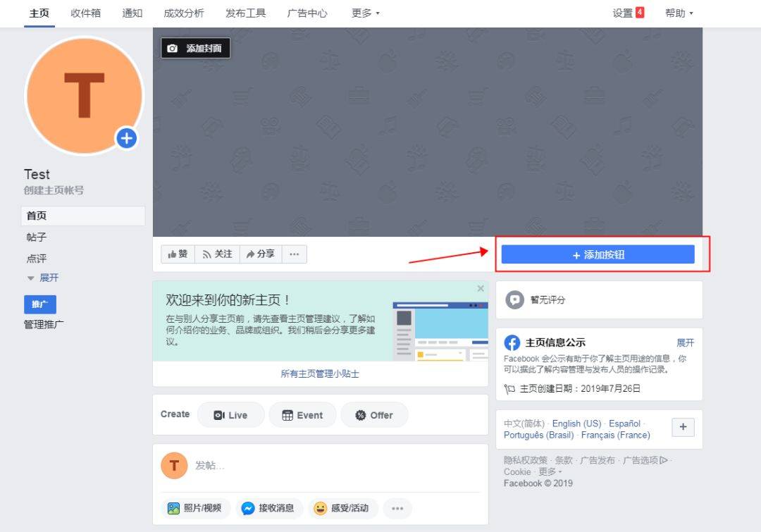Select the 接收消息 post option
Viewport: 761px width, 532px height.
(269, 508)
